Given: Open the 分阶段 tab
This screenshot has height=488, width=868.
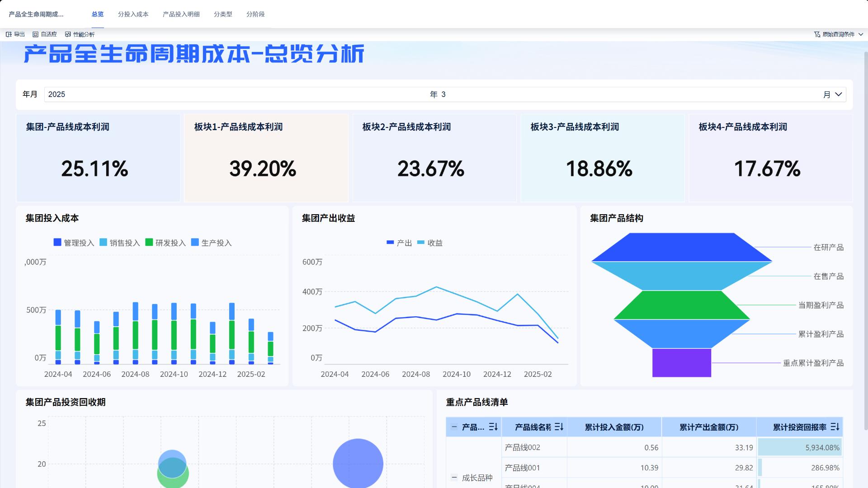Looking at the screenshot, I should [x=255, y=14].
